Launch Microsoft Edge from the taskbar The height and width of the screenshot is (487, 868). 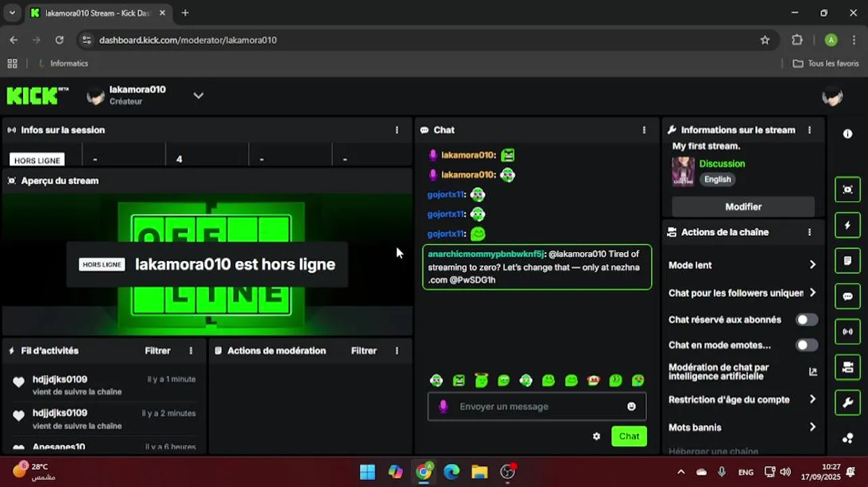(x=452, y=471)
